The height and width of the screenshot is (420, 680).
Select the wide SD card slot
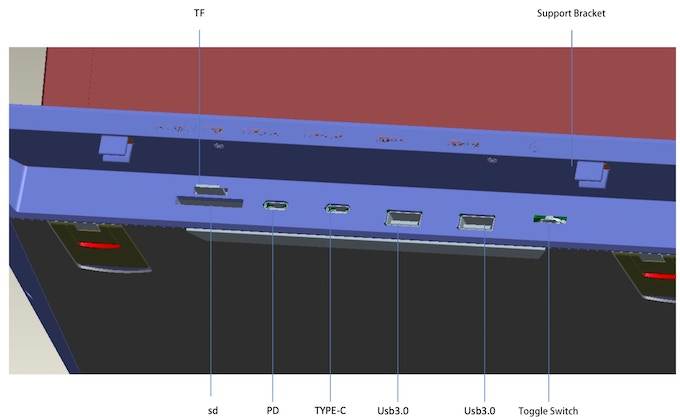(209, 202)
